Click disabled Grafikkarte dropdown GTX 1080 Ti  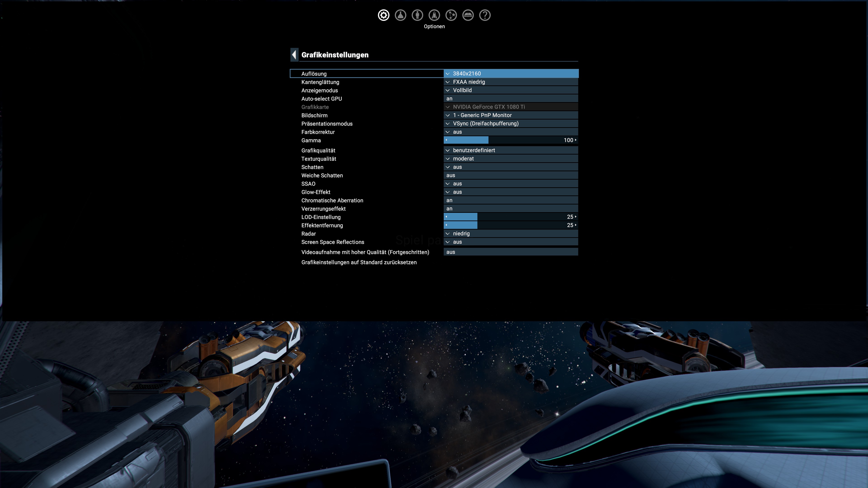(511, 107)
